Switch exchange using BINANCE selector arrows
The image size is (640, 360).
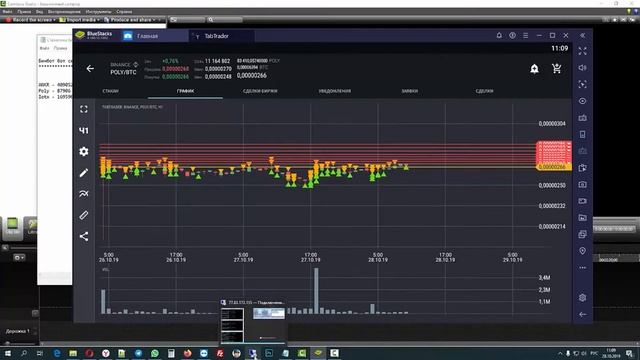pos(136,64)
